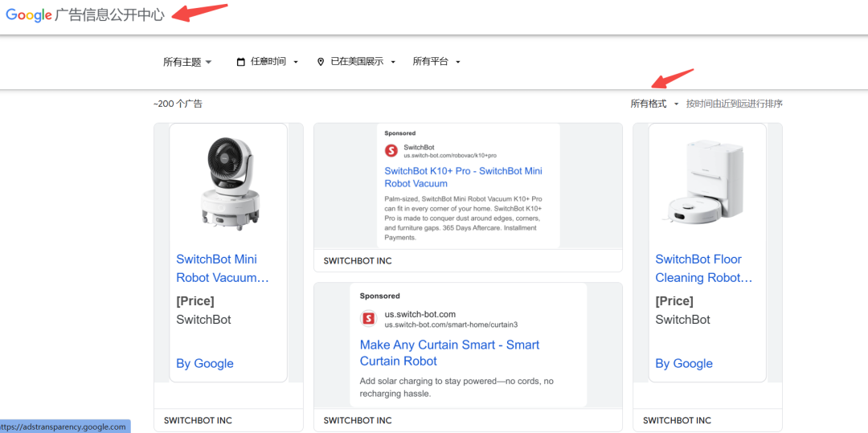Open the Make Any Curtain Smart ad headline
This screenshot has width=868, height=433.
(x=449, y=353)
